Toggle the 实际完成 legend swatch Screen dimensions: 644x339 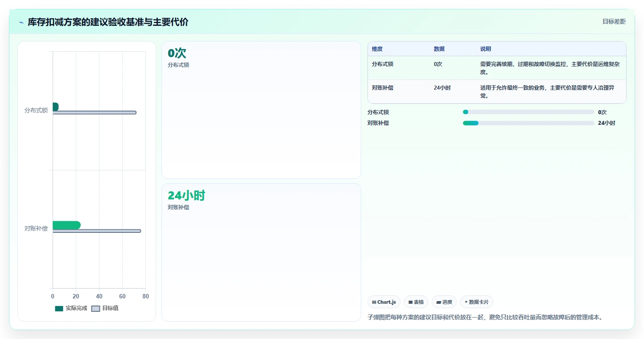pos(59,308)
